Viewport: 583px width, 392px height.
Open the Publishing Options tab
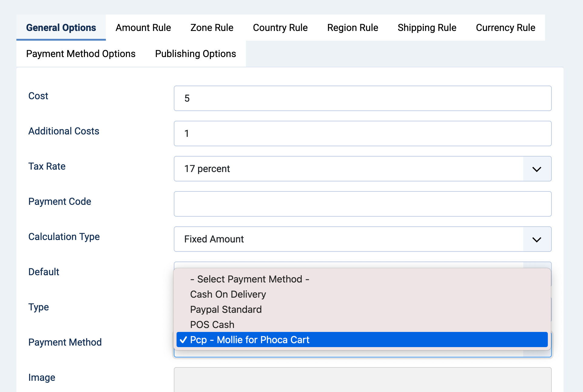195,54
